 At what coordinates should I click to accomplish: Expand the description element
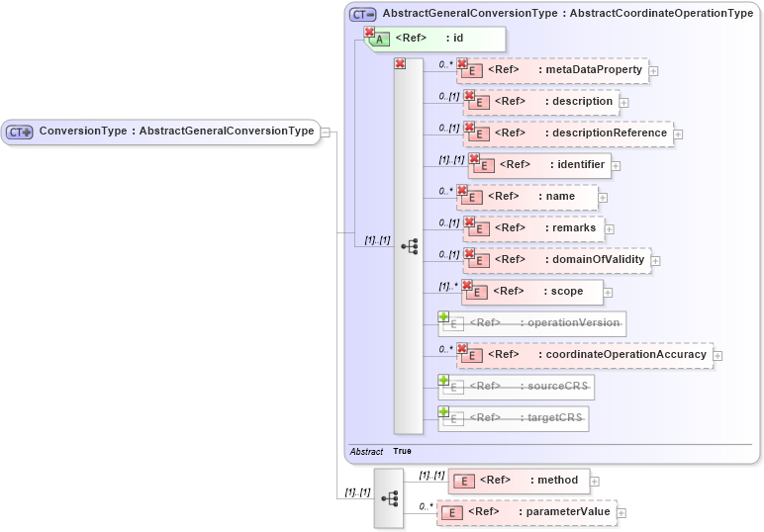click(623, 103)
